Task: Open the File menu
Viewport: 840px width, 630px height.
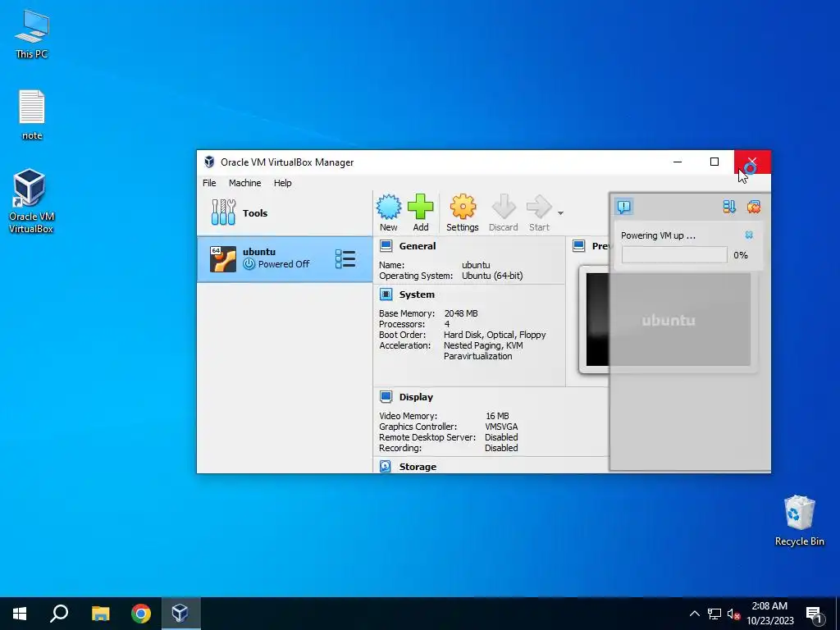Action: (209, 183)
